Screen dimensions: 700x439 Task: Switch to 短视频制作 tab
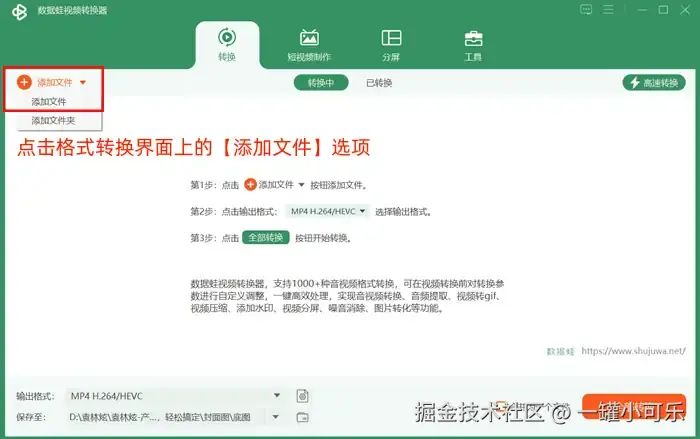(x=309, y=45)
